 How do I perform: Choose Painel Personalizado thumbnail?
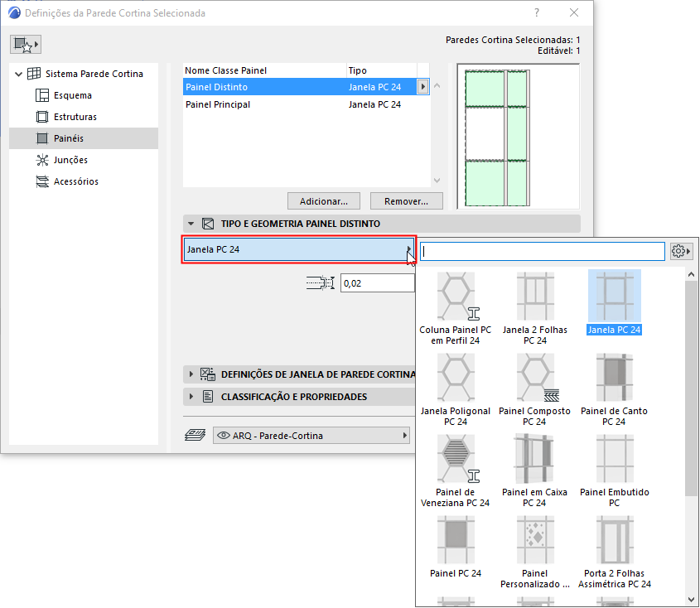[x=535, y=553]
